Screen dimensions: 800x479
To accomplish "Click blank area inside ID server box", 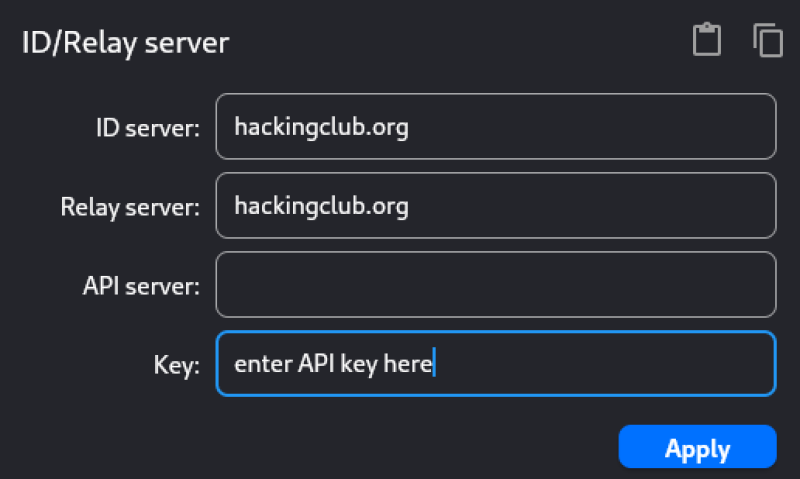I will pyautogui.click(x=592, y=127).
